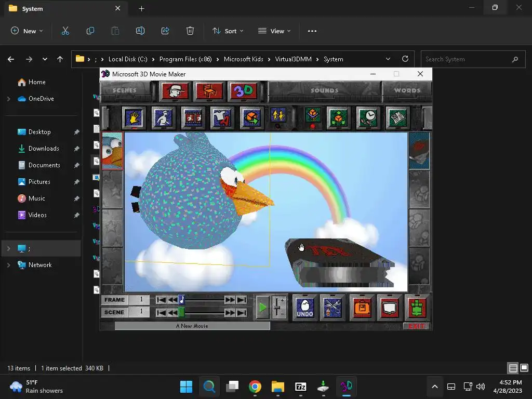Click 'Microsoft Kids' in the address path
532x399 pixels.
[x=244, y=59]
